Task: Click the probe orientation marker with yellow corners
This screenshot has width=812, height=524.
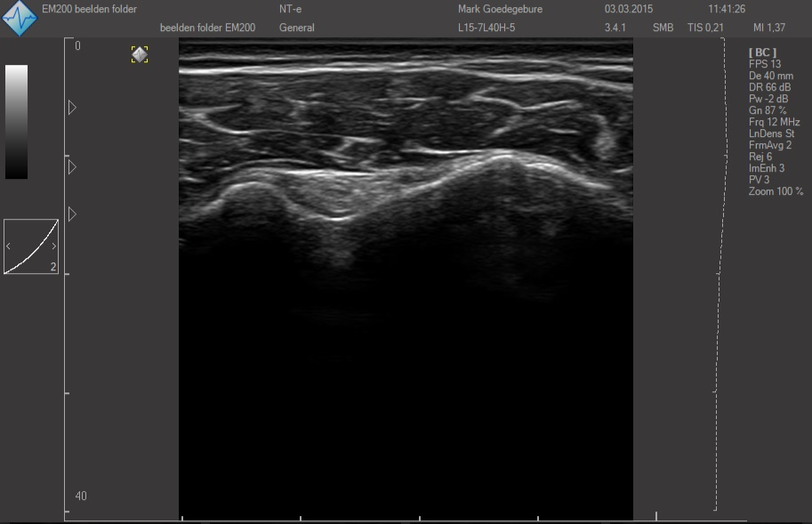Action: tap(140, 54)
